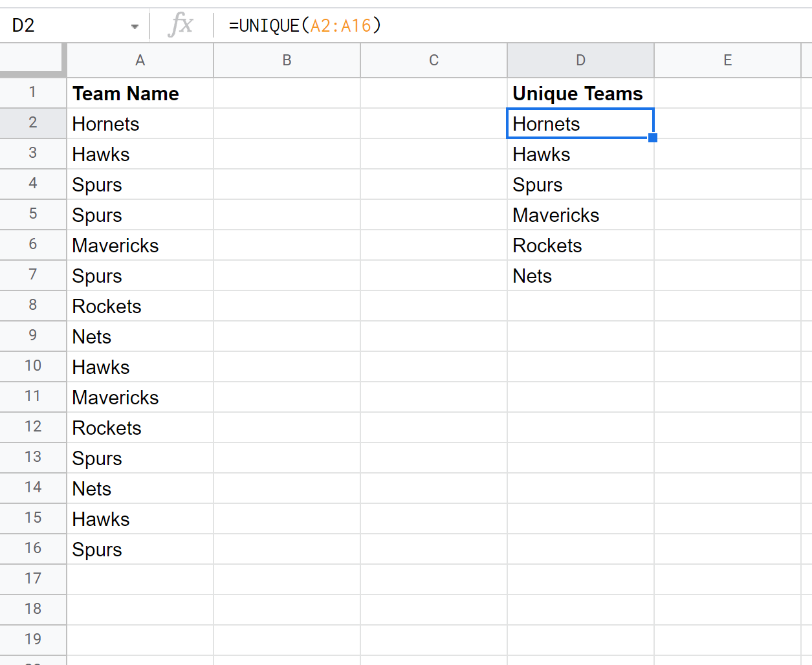This screenshot has height=665, width=812.
Task: Click the fill handle on cell D2
Action: [x=653, y=138]
